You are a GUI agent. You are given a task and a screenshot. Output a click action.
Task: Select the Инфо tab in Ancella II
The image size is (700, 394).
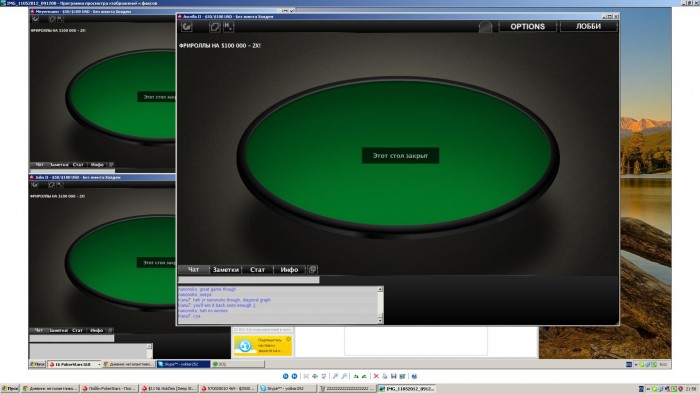289,270
